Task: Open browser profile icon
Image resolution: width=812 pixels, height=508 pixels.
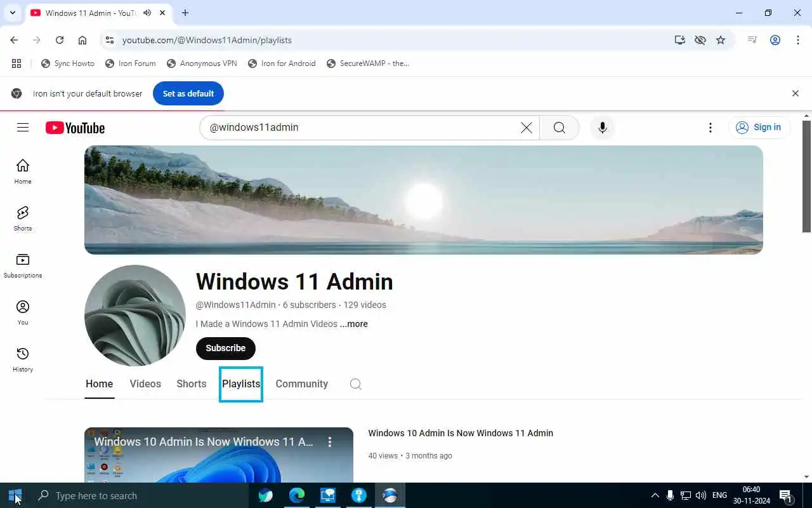Action: coord(775,40)
